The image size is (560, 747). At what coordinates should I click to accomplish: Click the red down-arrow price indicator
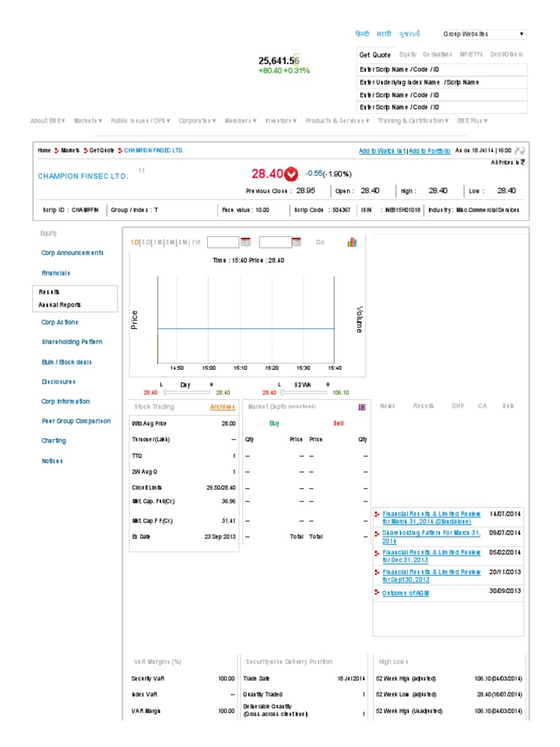point(291,174)
